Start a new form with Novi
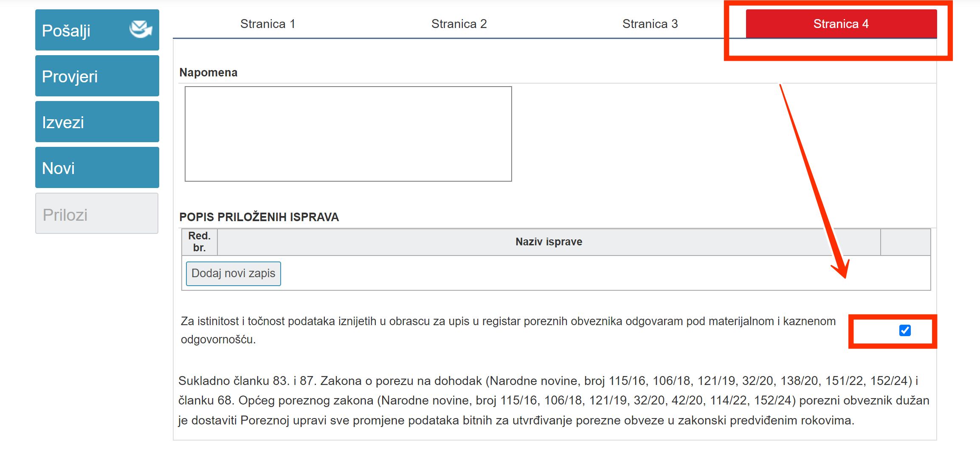 (97, 168)
